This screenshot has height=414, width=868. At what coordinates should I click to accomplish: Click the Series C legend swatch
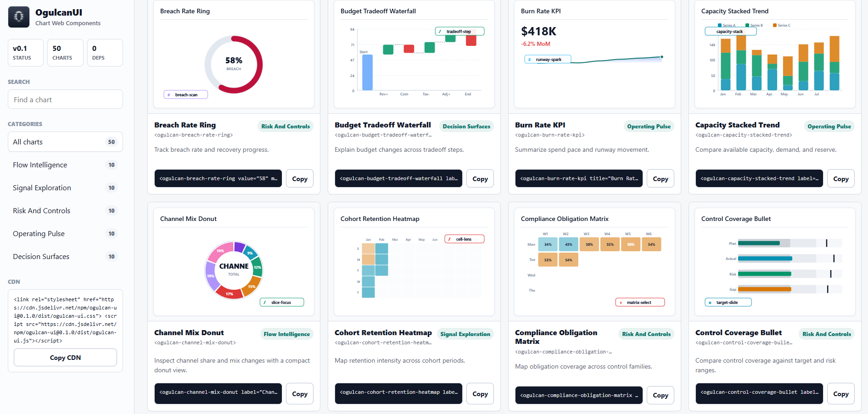[x=775, y=25]
